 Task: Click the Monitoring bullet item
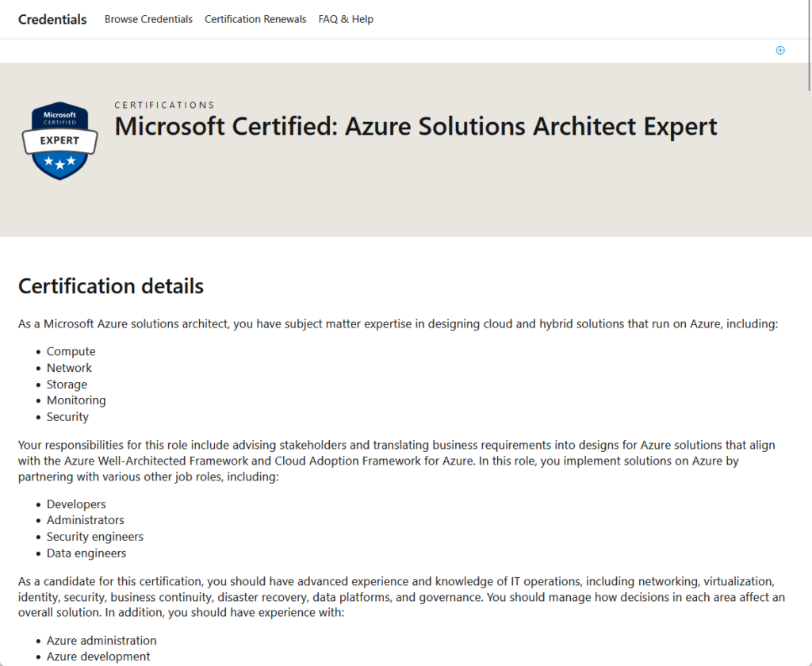tap(76, 400)
